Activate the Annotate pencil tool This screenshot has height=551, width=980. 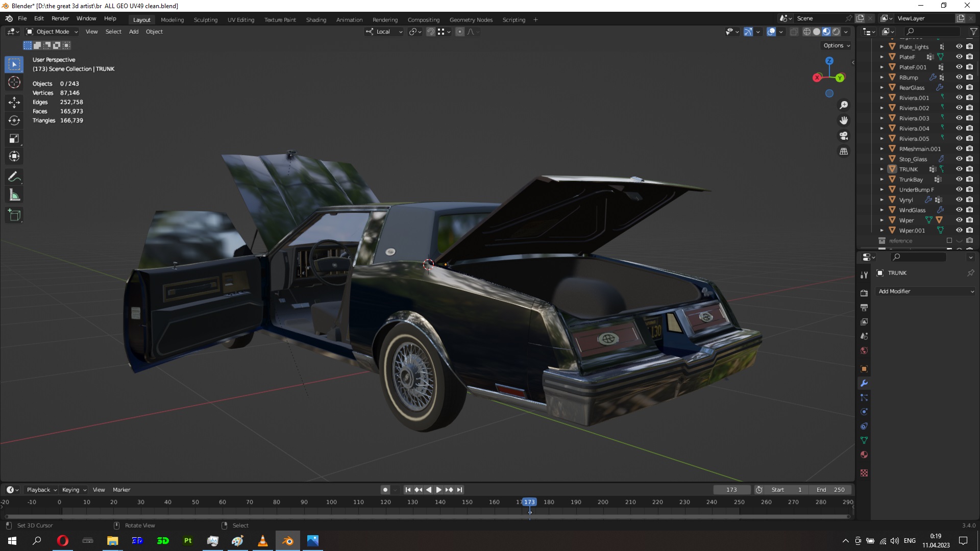pos(14,177)
